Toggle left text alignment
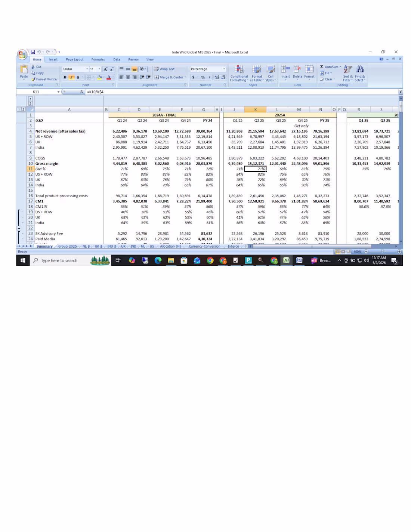Viewport: 411px width, 532px height. pyautogui.click(x=121, y=77)
